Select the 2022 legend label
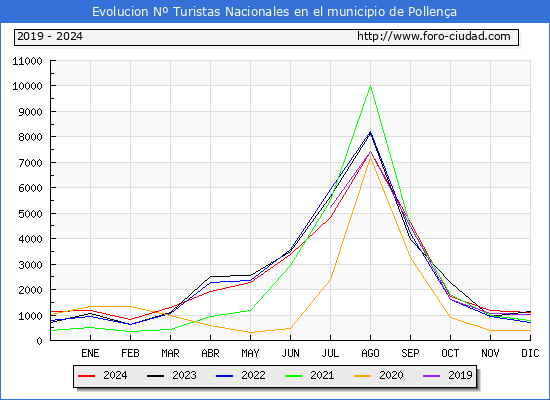Image resolution: width=550 pixels, height=400 pixels. tap(253, 375)
